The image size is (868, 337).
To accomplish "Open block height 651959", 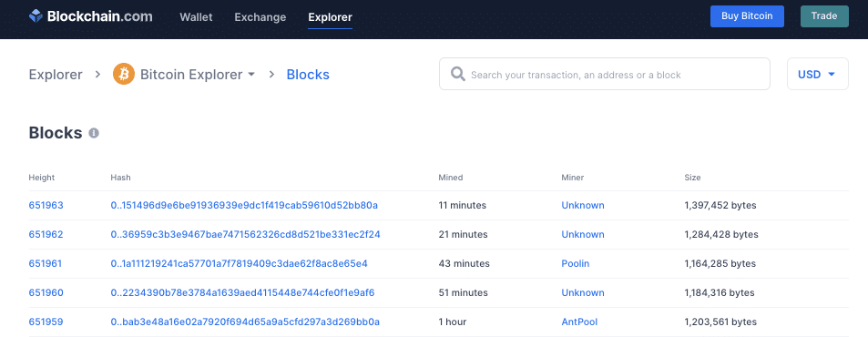I will tap(46, 322).
